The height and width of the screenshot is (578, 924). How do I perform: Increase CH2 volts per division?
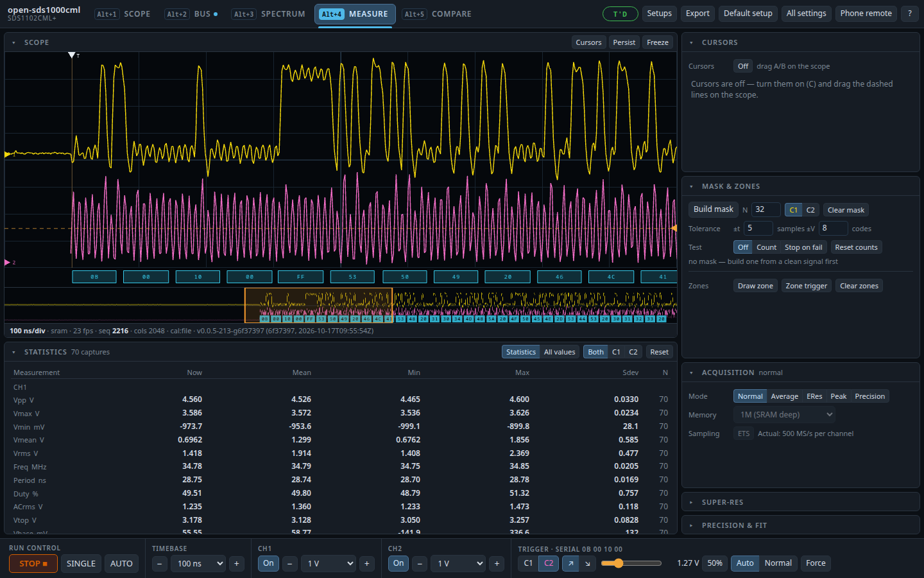point(497,564)
